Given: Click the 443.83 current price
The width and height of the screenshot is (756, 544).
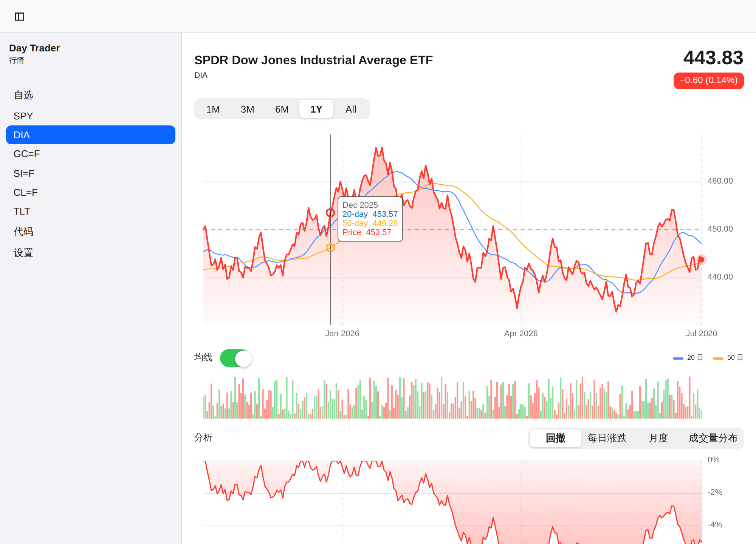Looking at the screenshot, I should [x=713, y=58].
